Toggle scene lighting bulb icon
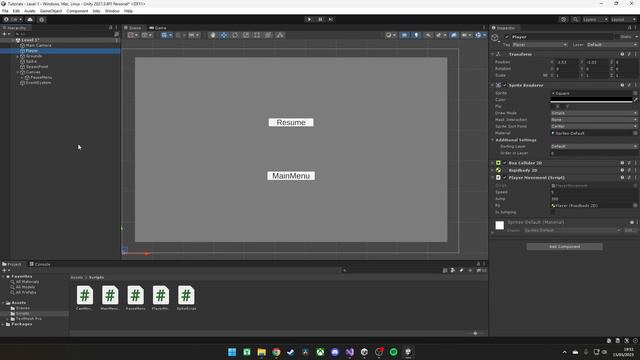 tap(416, 35)
